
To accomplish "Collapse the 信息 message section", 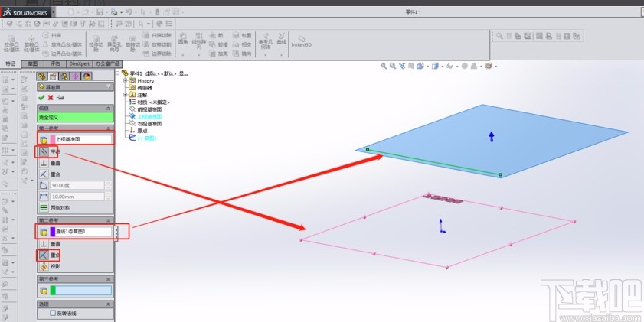I will coord(108,109).
